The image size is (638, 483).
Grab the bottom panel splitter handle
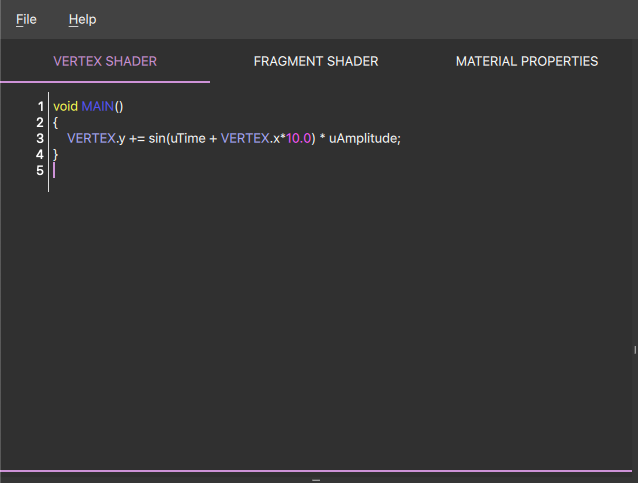[316, 480]
